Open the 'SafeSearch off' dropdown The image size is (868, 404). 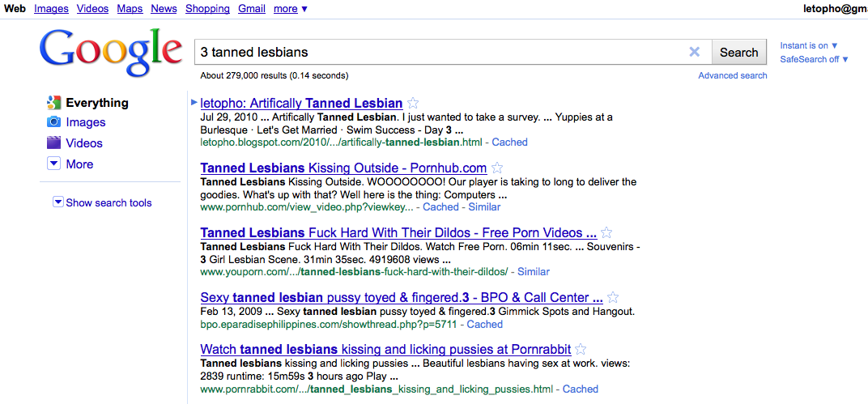click(814, 59)
